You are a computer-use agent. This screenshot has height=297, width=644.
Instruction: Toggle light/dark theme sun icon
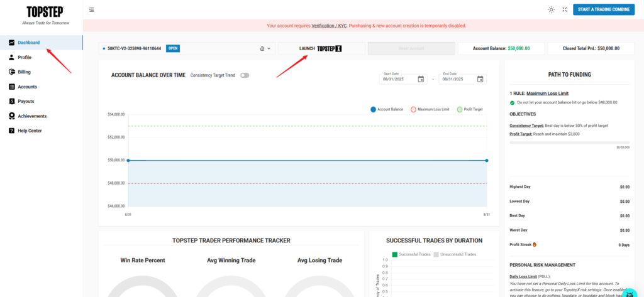(551, 9)
